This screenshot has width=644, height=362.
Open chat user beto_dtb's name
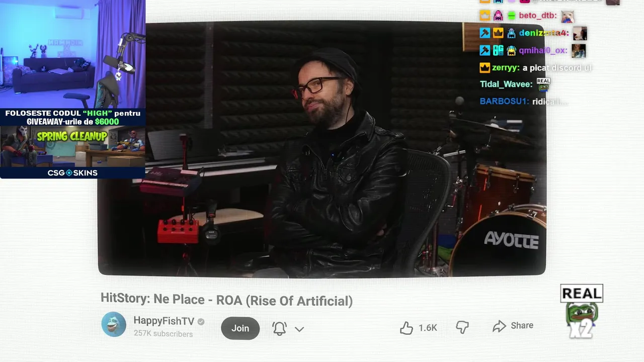[x=537, y=16]
